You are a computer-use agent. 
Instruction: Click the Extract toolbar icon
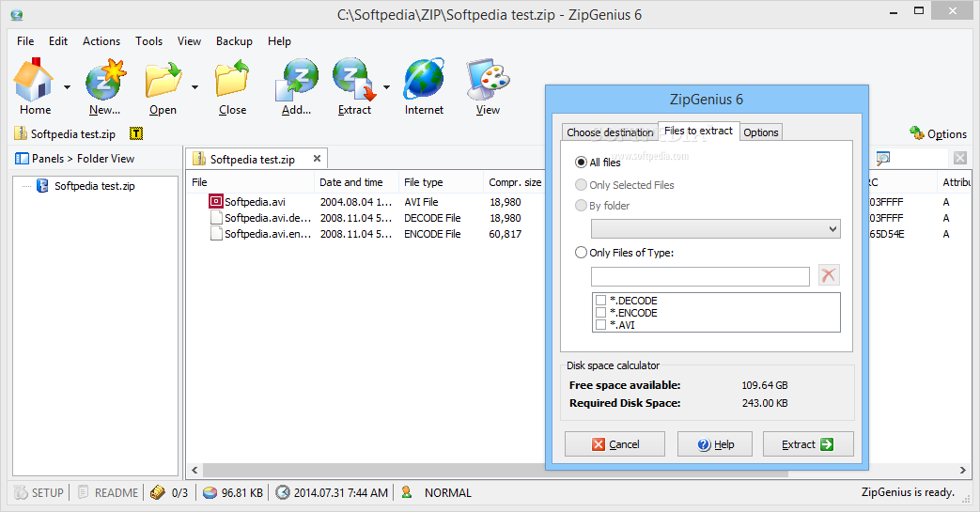(x=354, y=80)
